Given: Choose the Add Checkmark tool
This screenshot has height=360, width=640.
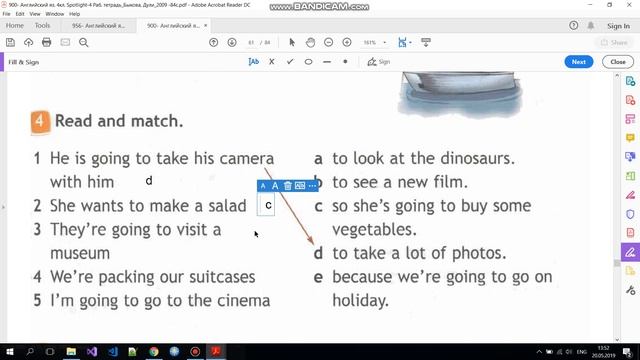Looking at the screenshot, I should pos(290,62).
